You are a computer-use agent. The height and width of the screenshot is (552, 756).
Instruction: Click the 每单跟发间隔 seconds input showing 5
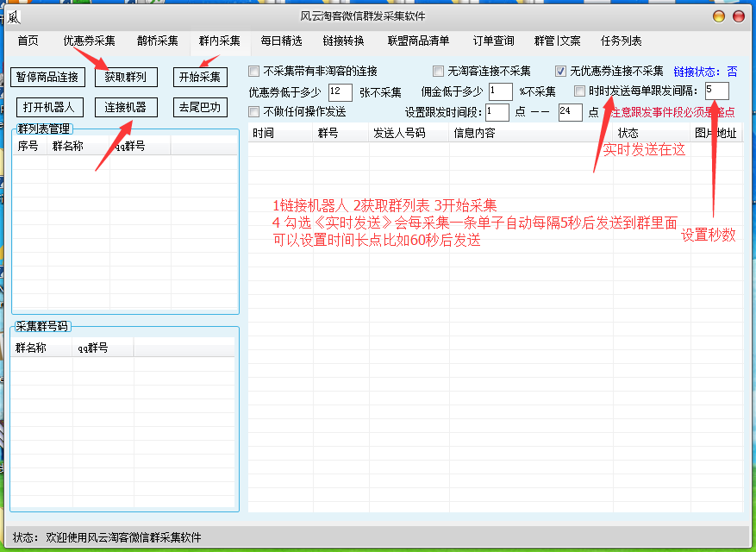[717, 91]
